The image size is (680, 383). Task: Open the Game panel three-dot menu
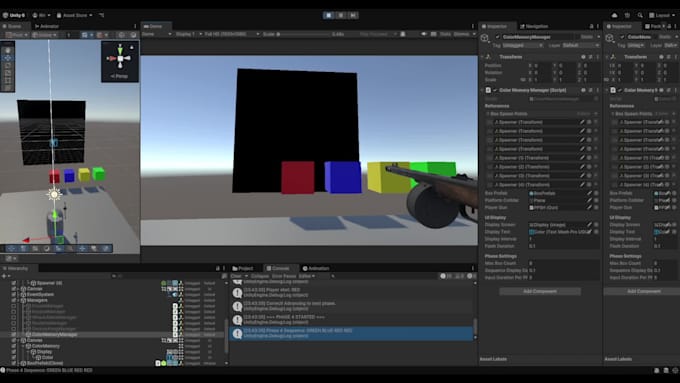473,26
